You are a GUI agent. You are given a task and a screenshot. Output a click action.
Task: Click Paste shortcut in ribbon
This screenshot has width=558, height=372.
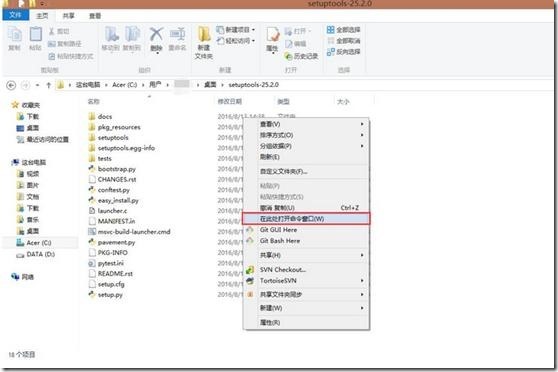[70, 56]
